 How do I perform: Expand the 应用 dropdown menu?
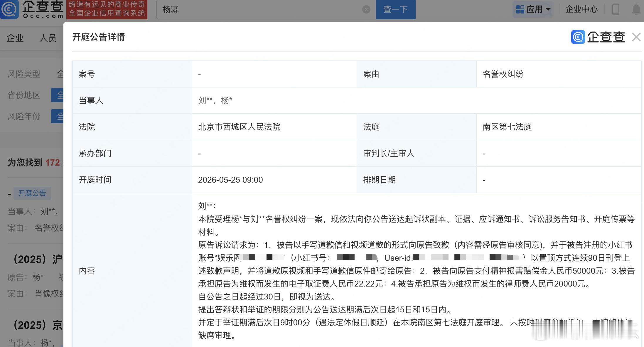535,9
